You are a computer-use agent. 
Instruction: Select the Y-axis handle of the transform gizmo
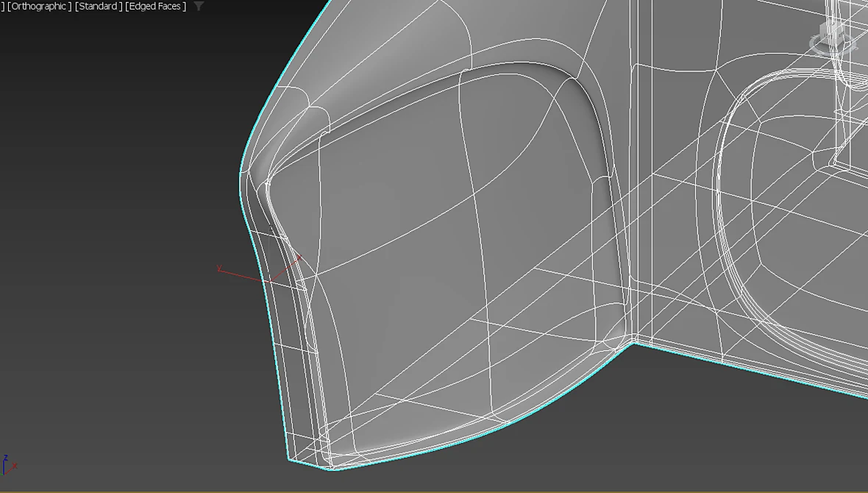click(x=243, y=274)
